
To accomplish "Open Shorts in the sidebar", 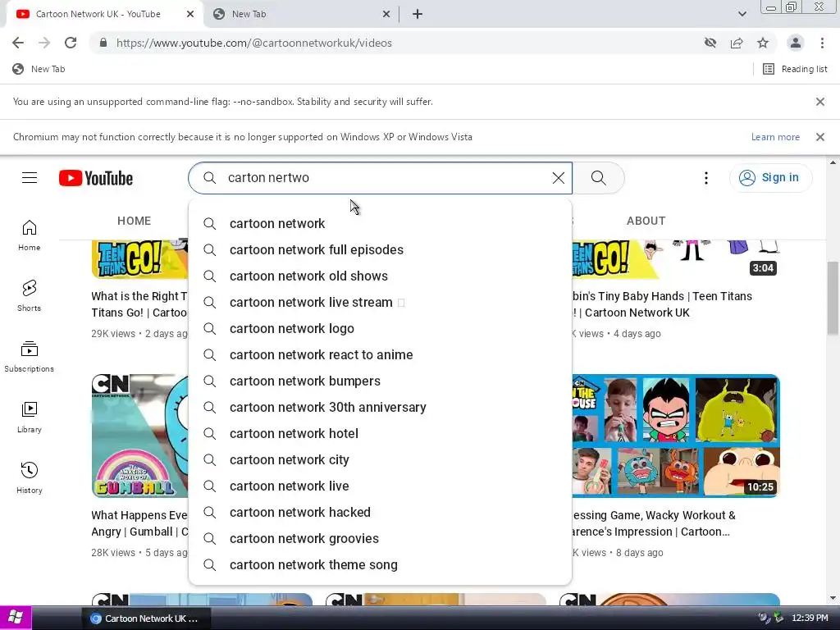I will [x=30, y=295].
